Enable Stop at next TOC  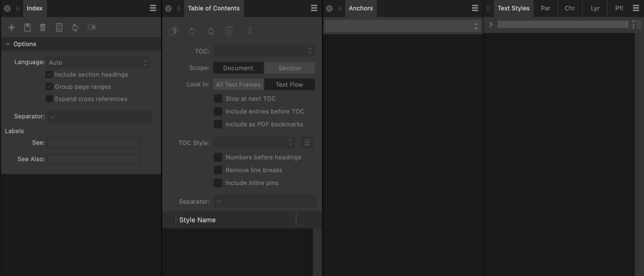coord(218,98)
